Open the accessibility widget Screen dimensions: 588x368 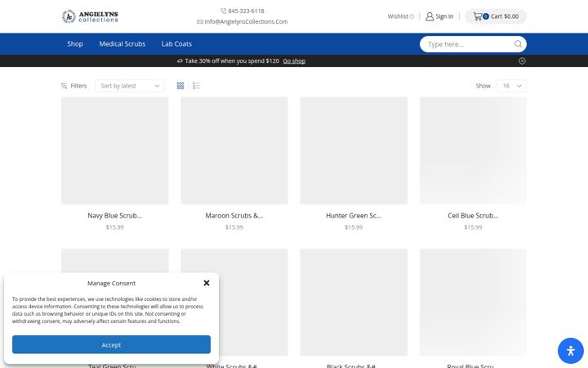pos(571,351)
